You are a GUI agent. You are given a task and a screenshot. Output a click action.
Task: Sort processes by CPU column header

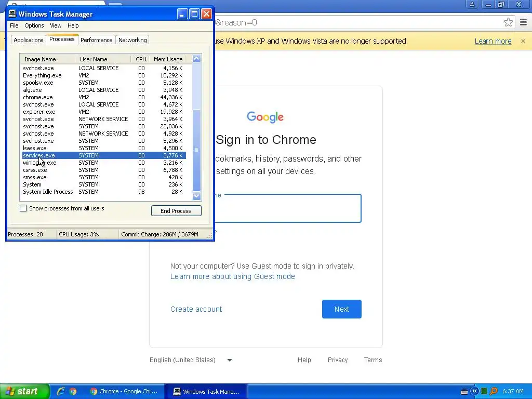point(140,59)
